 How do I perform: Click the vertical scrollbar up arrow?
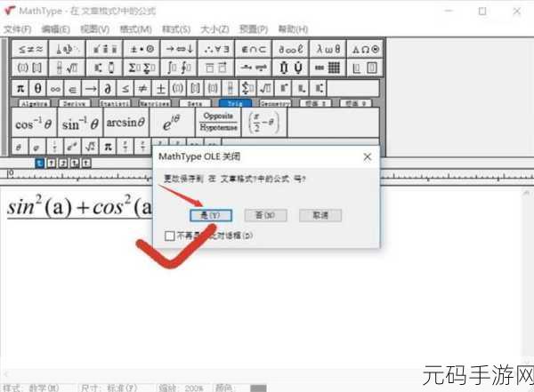point(526,192)
